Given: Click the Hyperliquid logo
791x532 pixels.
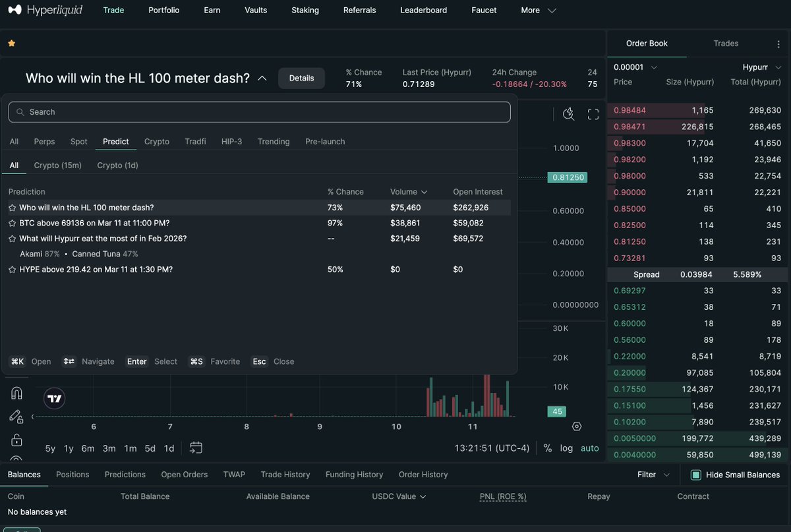Looking at the screenshot, I should coord(45,10).
